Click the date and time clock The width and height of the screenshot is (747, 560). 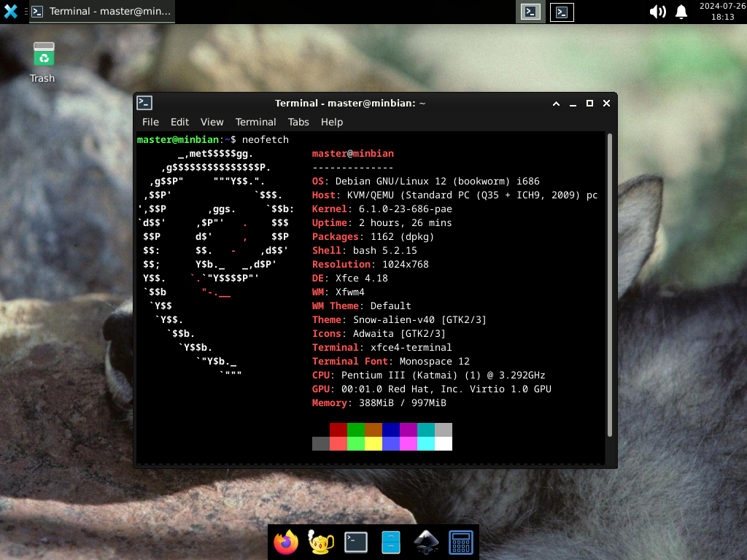[716, 12]
